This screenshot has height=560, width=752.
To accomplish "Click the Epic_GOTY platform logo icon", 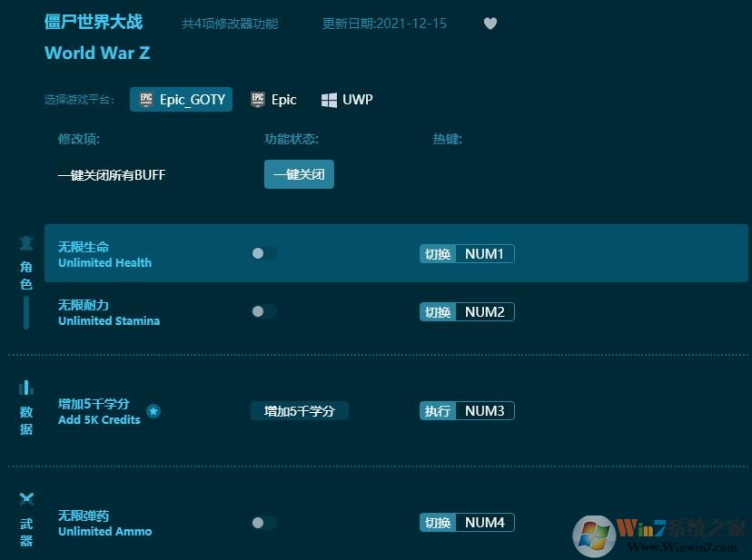I will click(x=147, y=100).
